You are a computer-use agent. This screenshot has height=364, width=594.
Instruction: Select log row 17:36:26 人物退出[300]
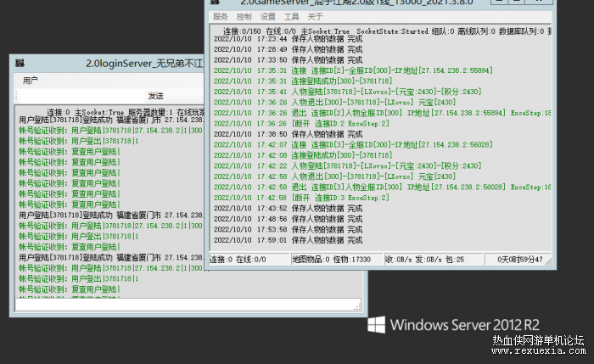tap(335, 103)
